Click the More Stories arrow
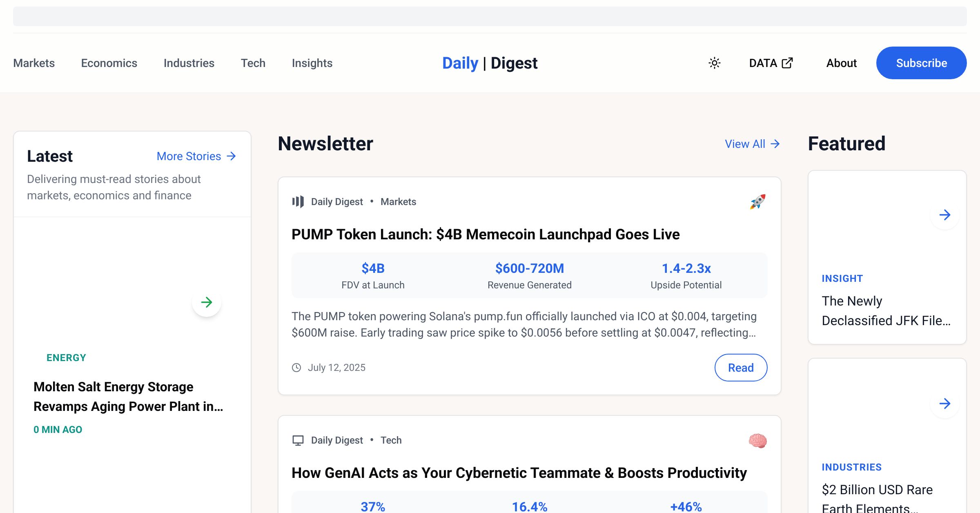Viewport: 980px width, 513px height. tap(231, 156)
